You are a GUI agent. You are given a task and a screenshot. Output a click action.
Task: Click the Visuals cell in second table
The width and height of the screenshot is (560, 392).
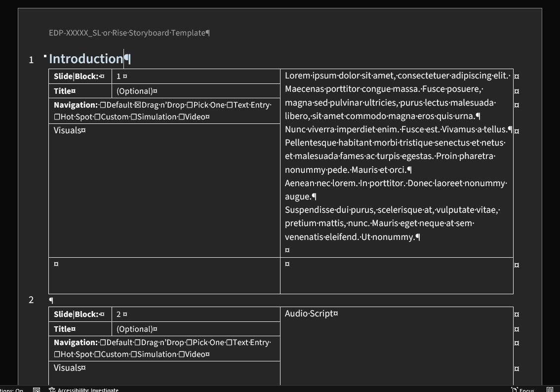coord(164,373)
